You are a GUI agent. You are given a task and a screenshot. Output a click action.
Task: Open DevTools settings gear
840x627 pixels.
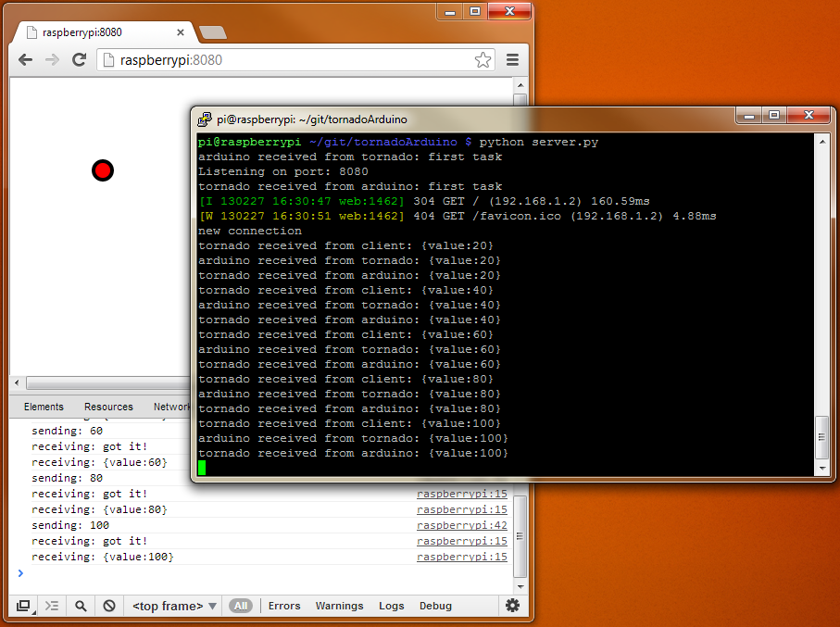[x=513, y=606]
